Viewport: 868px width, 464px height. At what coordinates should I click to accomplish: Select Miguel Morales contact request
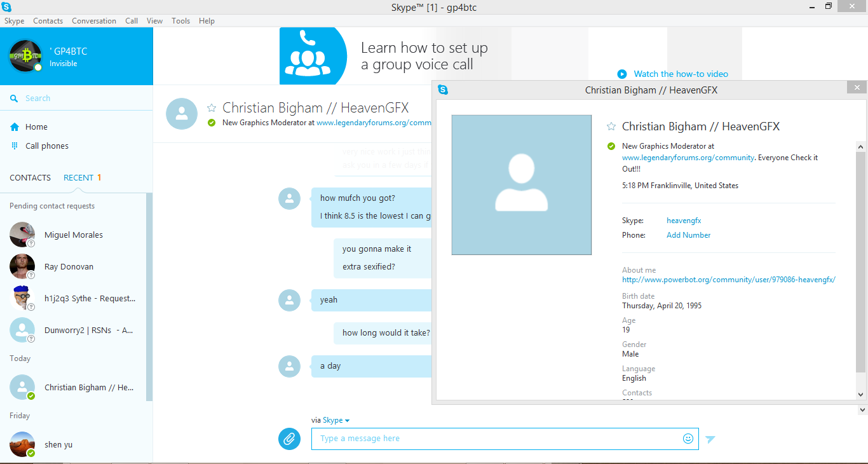[x=73, y=235]
